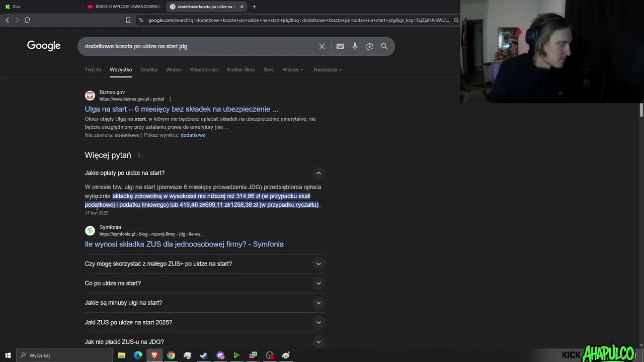
Task: Submit search with the magnifying glass icon
Action: pyautogui.click(x=384, y=46)
